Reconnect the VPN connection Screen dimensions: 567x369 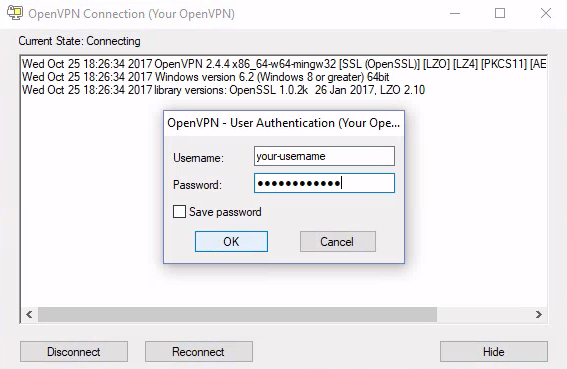tap(199, 352)
